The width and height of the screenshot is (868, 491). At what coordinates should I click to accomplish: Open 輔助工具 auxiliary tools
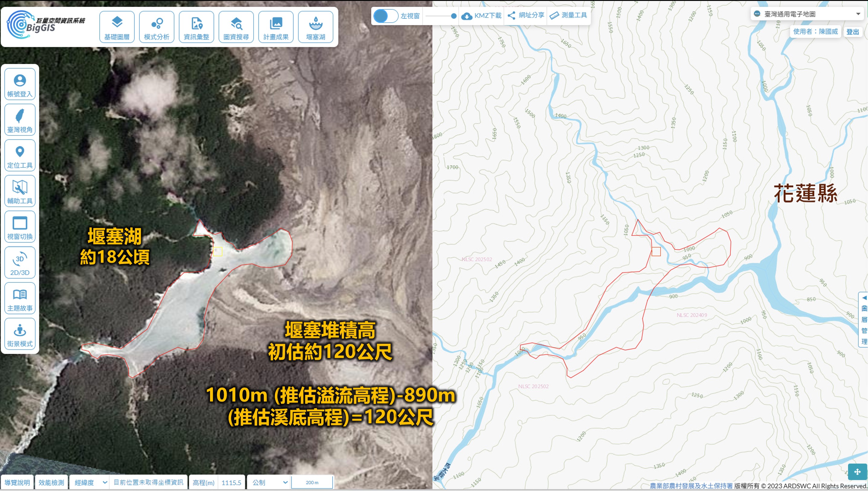coord(20,191)
